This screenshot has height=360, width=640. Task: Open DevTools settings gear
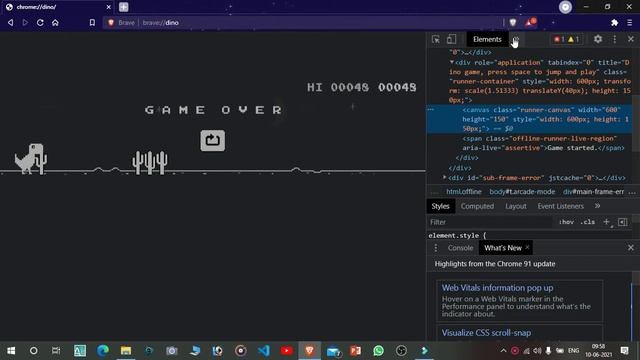(x=598, y=39)
